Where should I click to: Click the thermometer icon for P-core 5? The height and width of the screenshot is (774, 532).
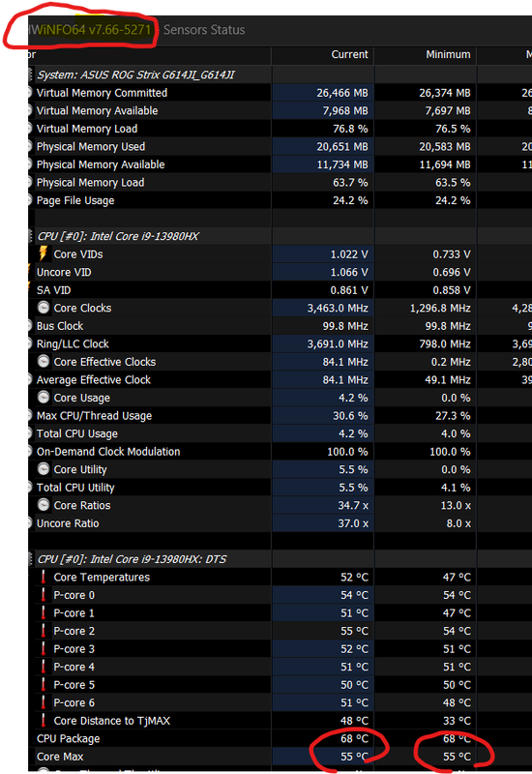43,684
